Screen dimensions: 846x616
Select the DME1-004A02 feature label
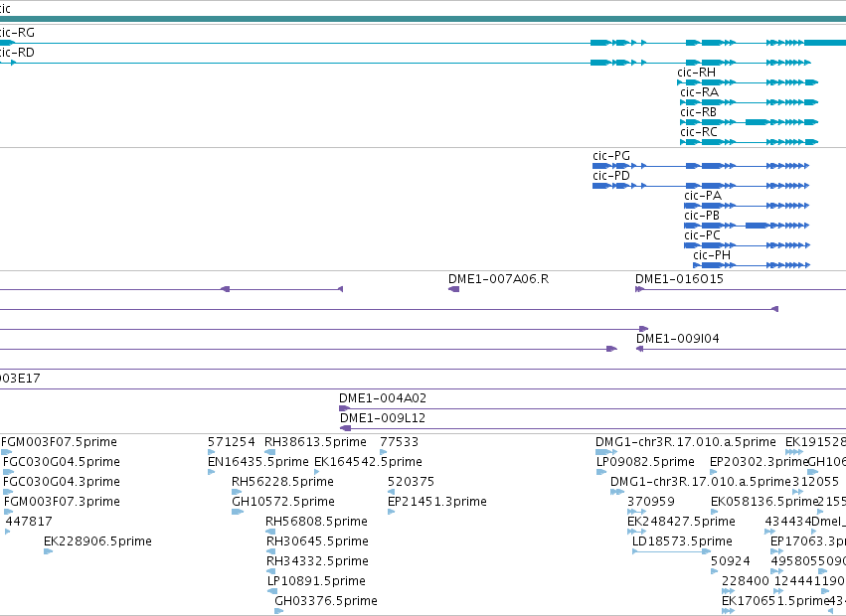coord(383,398)
